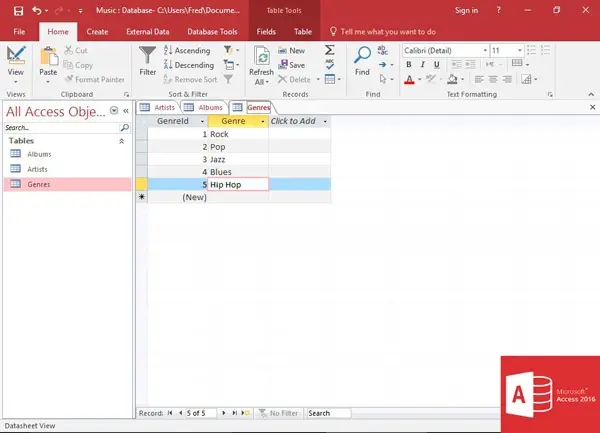Sort records Descending

coord(189,65)
